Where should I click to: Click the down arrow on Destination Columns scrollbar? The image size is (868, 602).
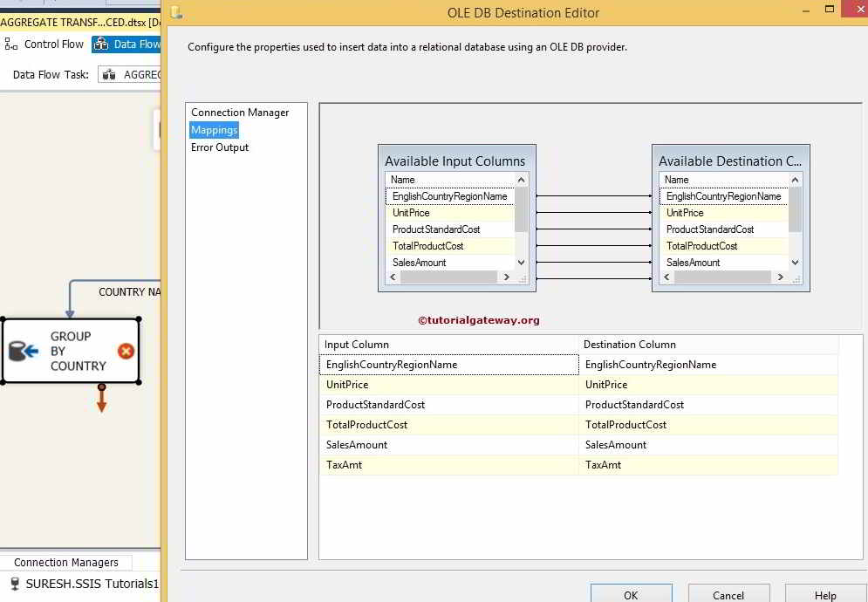click(x=795, y=262)
